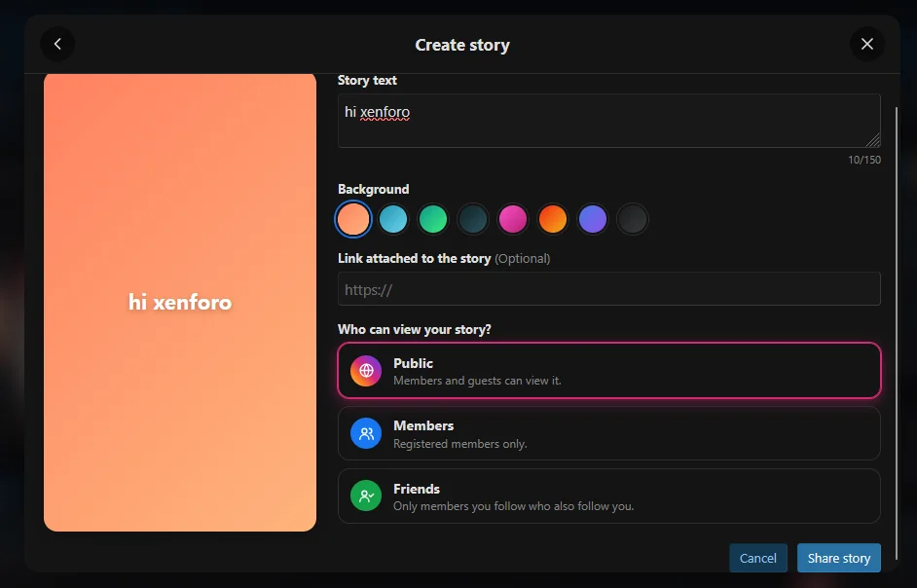Image resolution: width=917 pixels, height=588 pixels.
Task: Click the Background label
Action: pyautogui.click(x=373, y=189)
